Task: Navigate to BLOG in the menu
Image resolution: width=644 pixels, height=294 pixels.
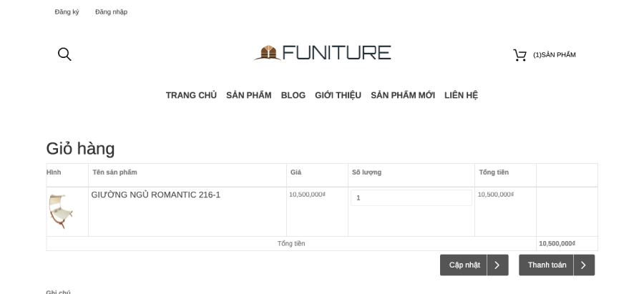Action: click(x=293, y=95)
